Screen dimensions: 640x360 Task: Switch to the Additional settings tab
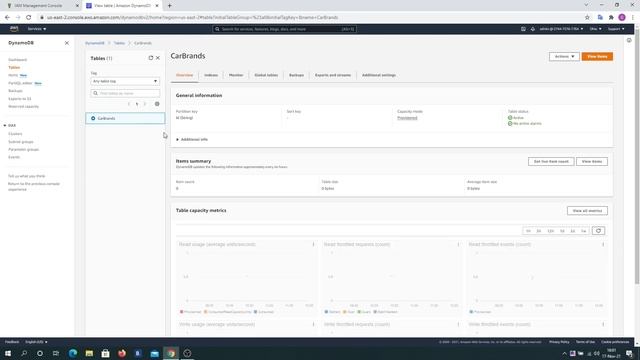tap(379, 76)
